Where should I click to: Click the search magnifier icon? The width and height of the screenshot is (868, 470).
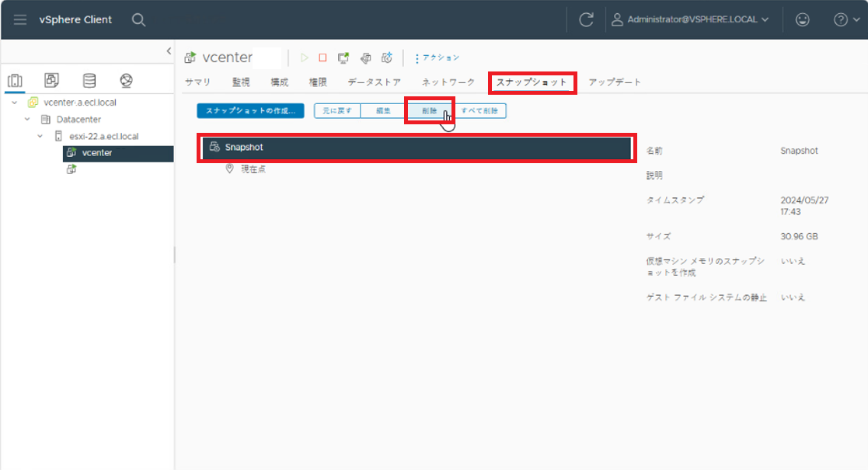click(138, 20)
